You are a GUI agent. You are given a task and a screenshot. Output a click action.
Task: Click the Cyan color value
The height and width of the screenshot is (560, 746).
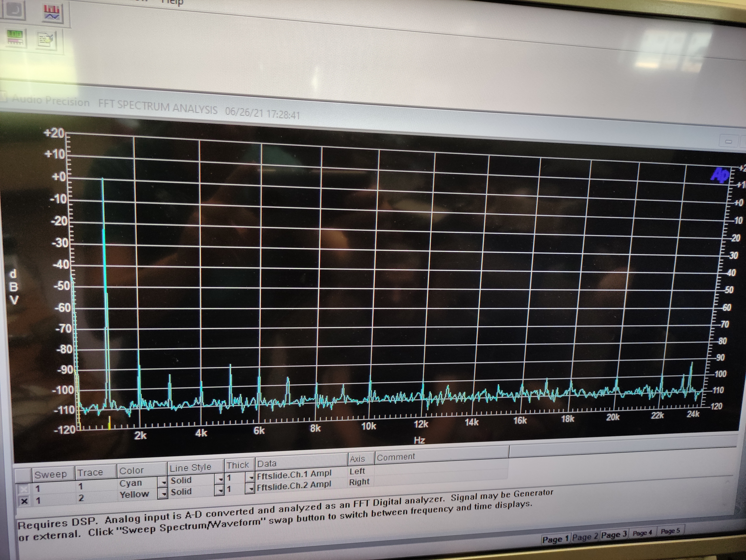[x=131, y=483]
